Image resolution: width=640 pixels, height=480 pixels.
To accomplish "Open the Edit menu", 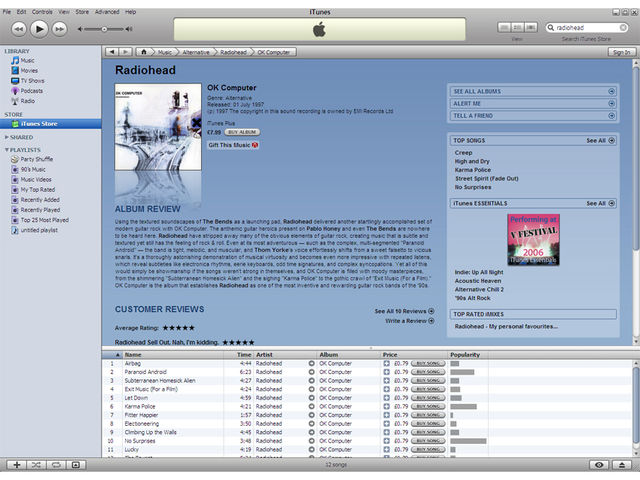I will pyautogui.click(x=22, y=12).
